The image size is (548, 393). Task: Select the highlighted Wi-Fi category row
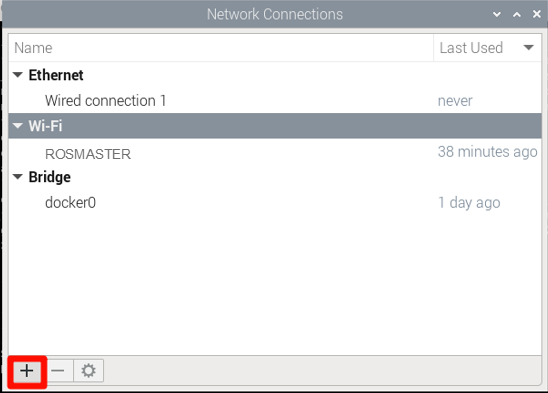pos(275,126)
